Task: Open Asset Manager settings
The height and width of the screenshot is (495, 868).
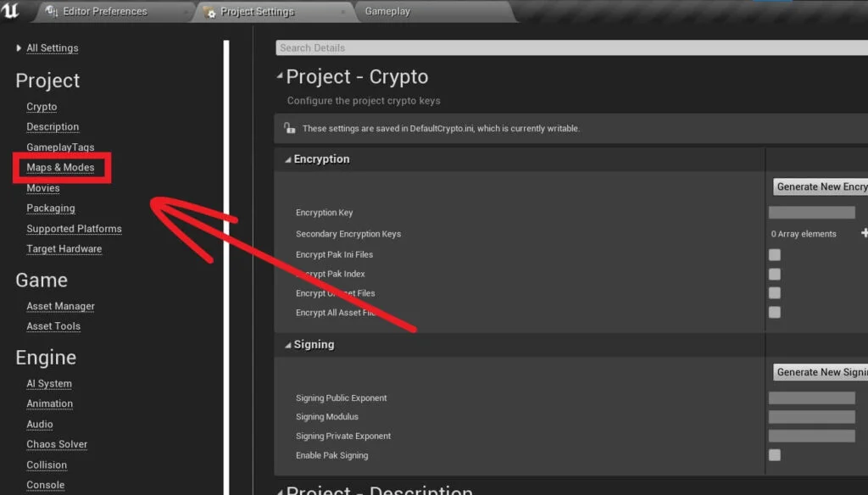Action: pos(60,306)
